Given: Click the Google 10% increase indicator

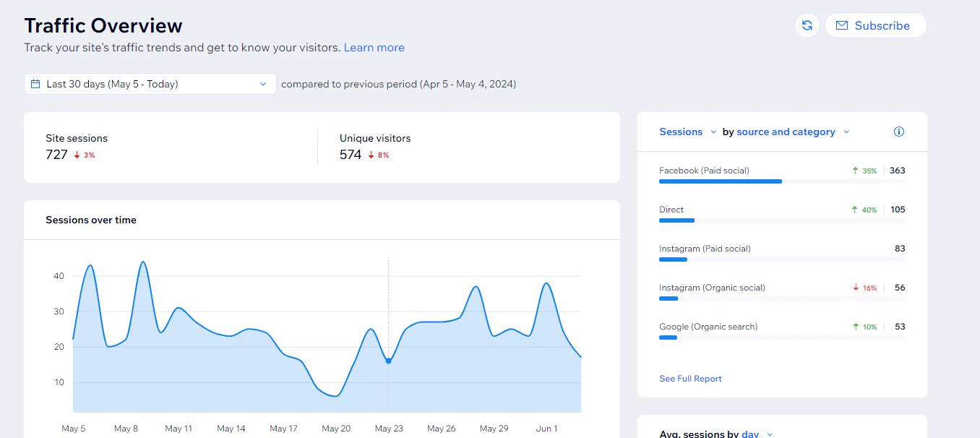Looking at the screenshot, I should click(x=864, y=327).
